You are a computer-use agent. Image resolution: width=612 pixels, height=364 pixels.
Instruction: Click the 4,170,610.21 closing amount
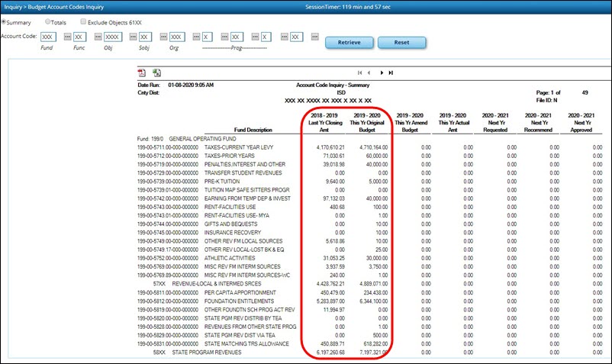330,147
